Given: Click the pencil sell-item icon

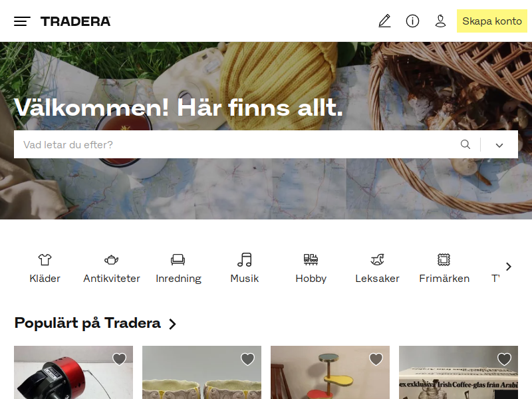Looking at the screenshot, I should click(385, 21).
